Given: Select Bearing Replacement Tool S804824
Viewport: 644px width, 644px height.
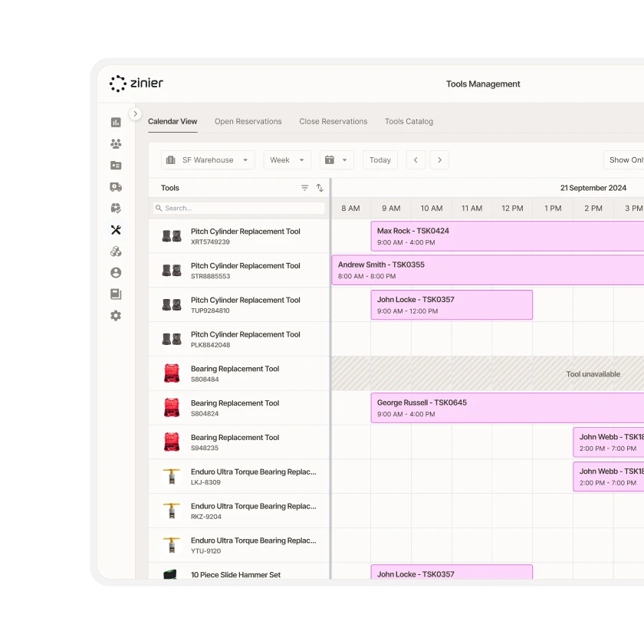Looking at the screenshot, I should coord(239,408).
